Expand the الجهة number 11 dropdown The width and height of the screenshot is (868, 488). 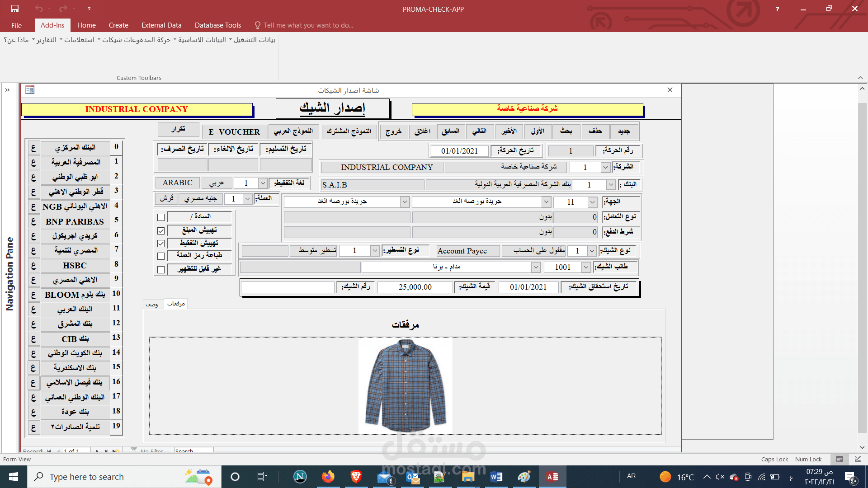pos(592,202)
